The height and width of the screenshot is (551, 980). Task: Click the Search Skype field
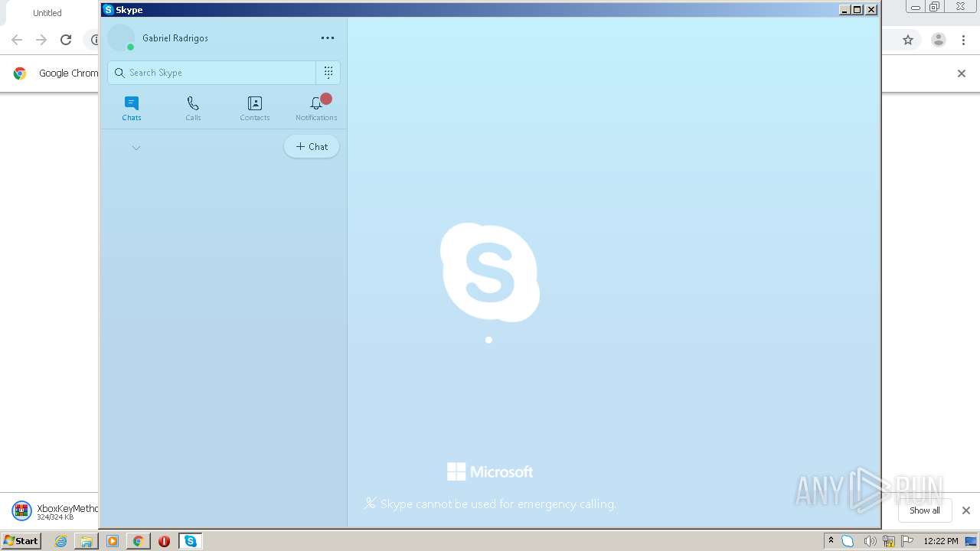point(212,73)
